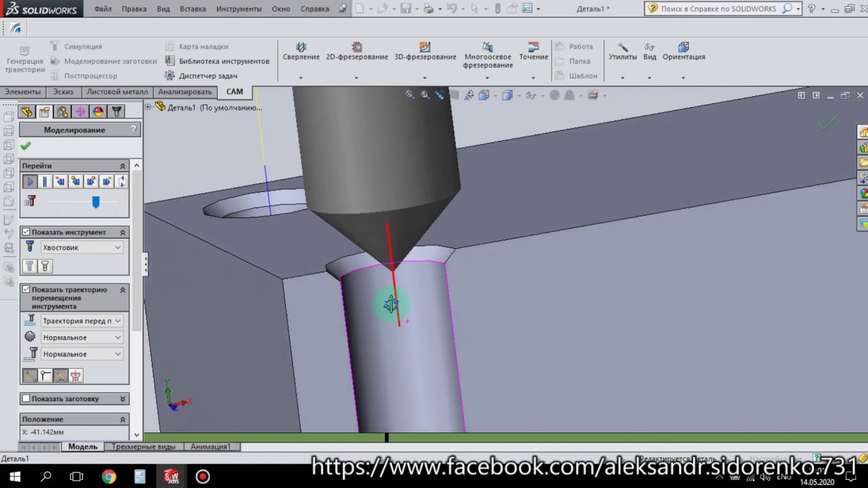Open the Хвостовик tool display dropdown
This screenshot has height=488, width=868.
82,247
